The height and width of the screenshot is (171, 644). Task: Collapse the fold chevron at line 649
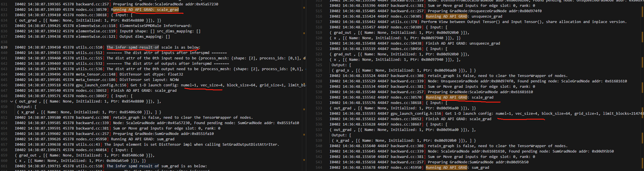(12, 101)
